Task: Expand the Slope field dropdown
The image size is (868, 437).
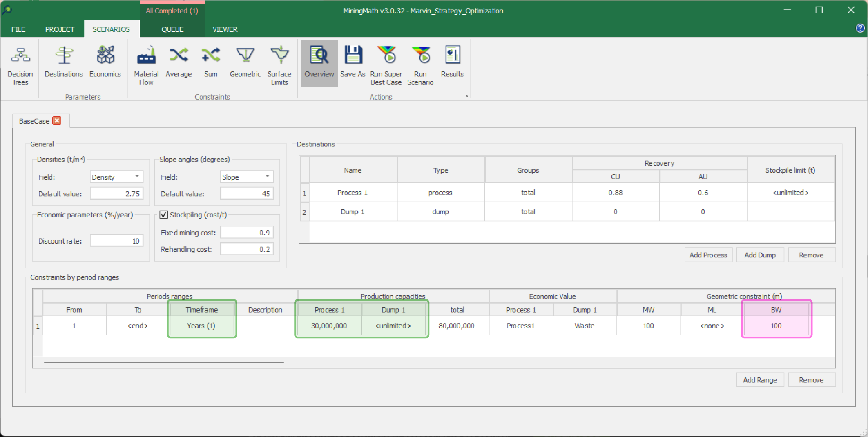Action: pyautogui.click(x=267, y=177)
